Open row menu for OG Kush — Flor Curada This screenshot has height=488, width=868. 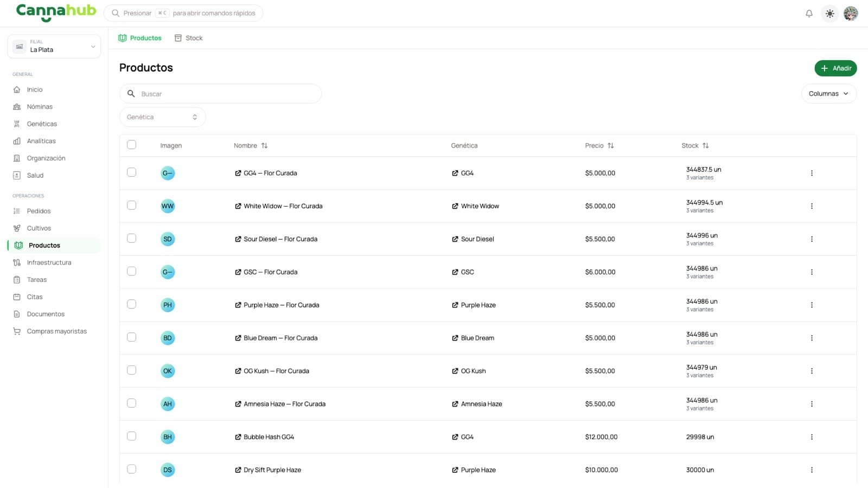click(x=812, y=371)
